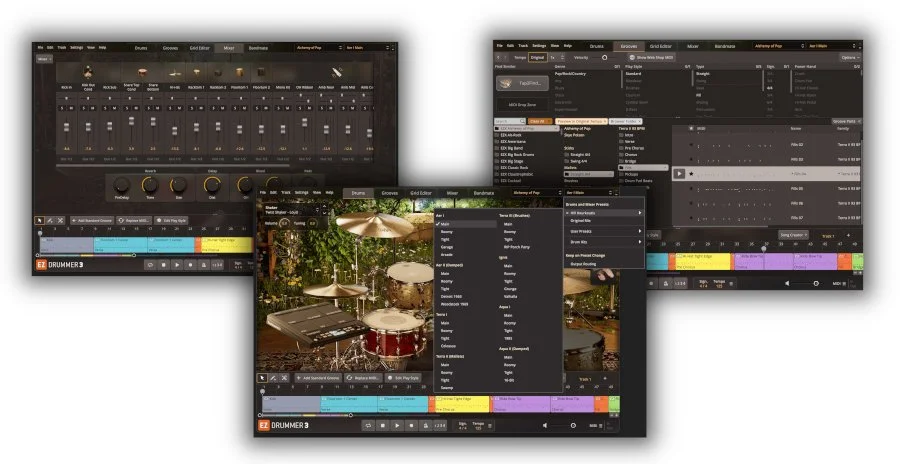
Task: Start playback in the Drums window transport
Action: 397,426
